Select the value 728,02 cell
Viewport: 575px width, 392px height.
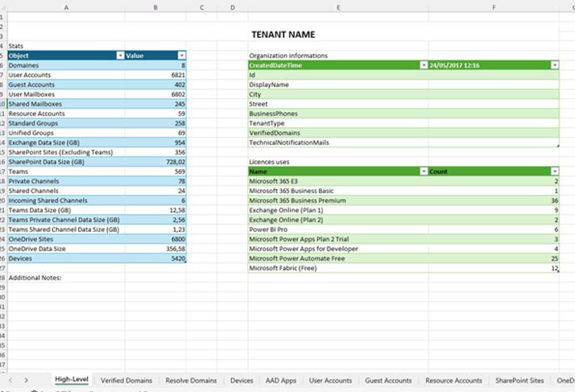point(155,162)
